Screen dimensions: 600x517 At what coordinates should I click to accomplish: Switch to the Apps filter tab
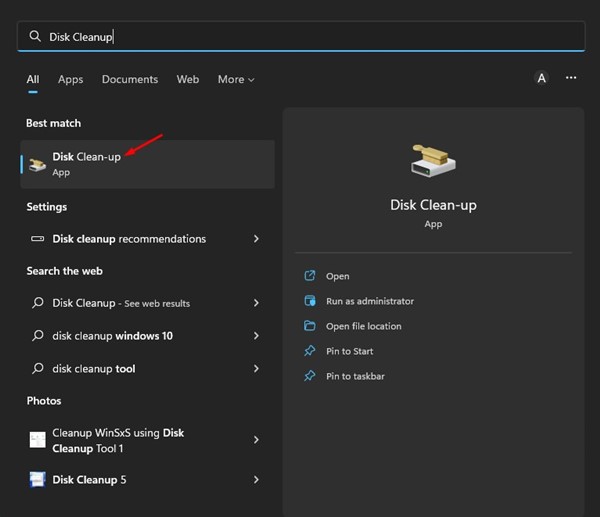(x=70, y=79)
